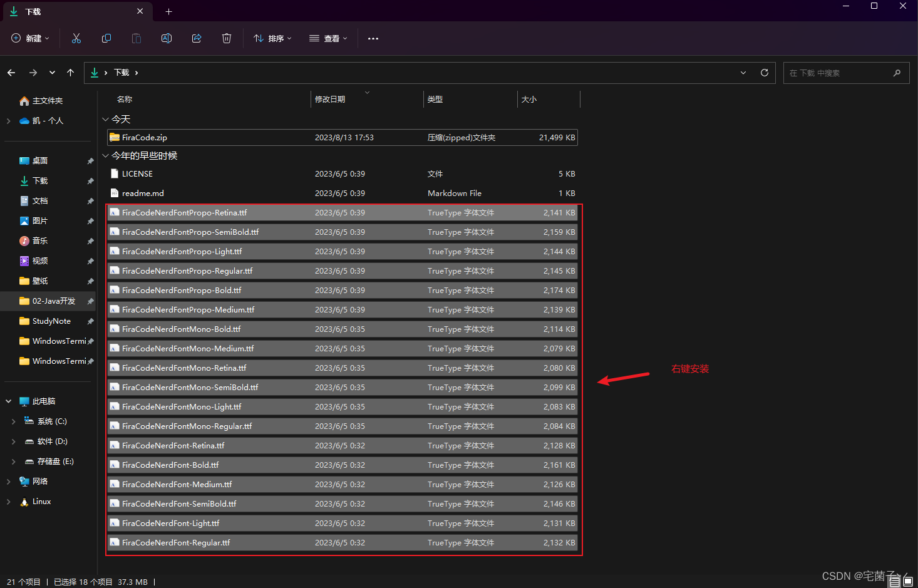The height and width of the screenshot is (588, 918).
Task: Unpin StudyNote using its pin icon
Action: [90, 321]
